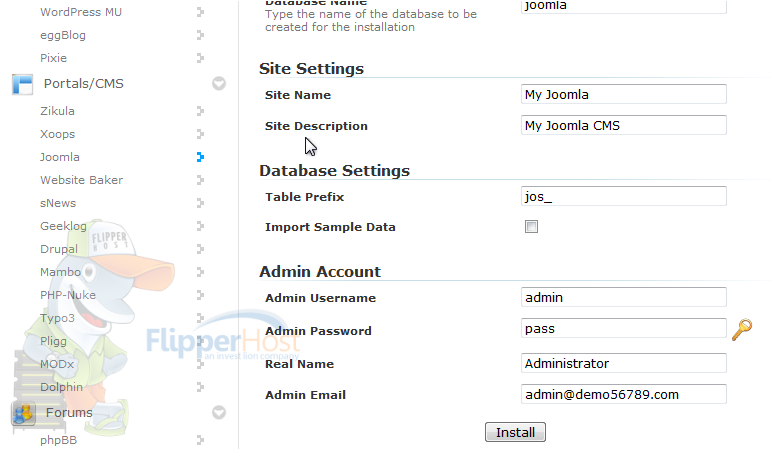
Task: Click the arrow icon next to Geeklog
Action: tap(200, 226)
